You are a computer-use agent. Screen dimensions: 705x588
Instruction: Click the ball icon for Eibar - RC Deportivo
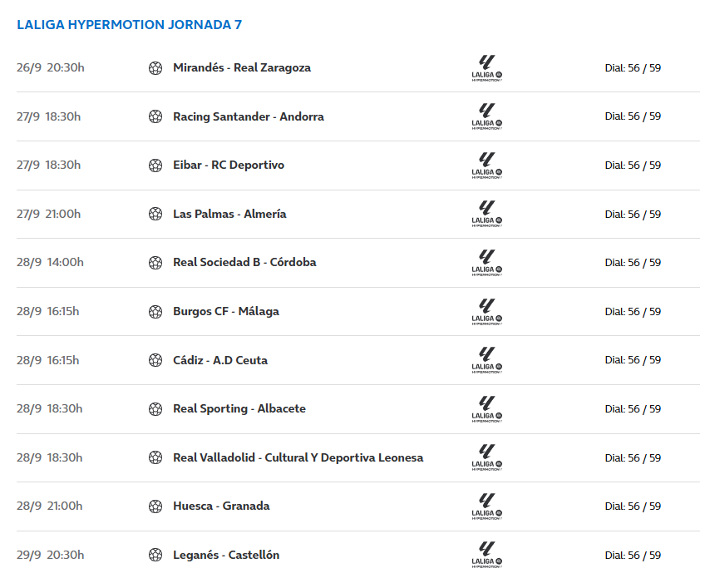click(x=155, y=166)
